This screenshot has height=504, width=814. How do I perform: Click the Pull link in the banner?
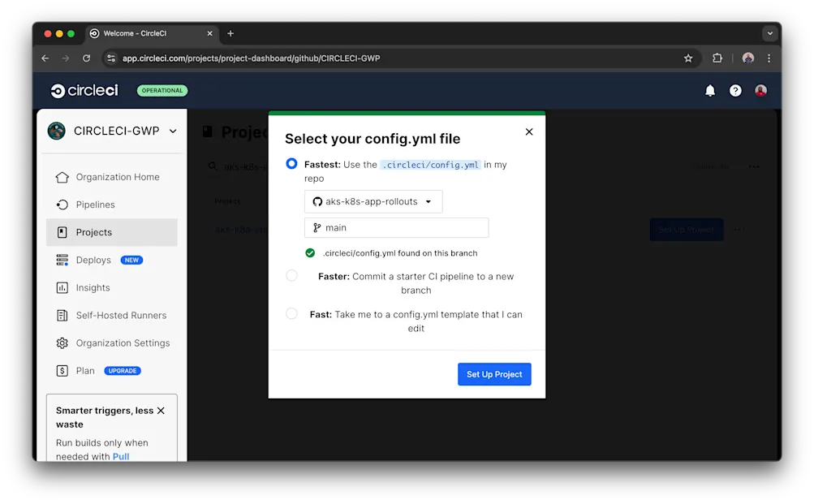click(x=121, y=456)
